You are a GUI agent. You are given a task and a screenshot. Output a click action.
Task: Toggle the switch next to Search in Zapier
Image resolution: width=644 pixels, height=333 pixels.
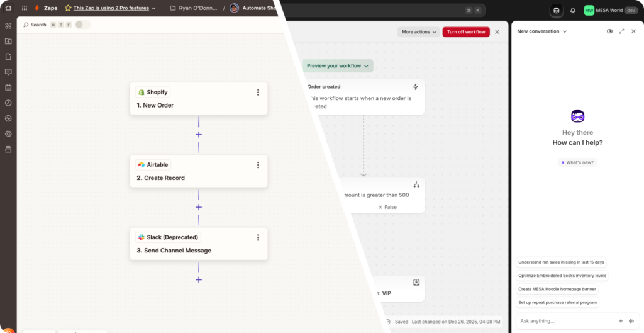(82, 25)
